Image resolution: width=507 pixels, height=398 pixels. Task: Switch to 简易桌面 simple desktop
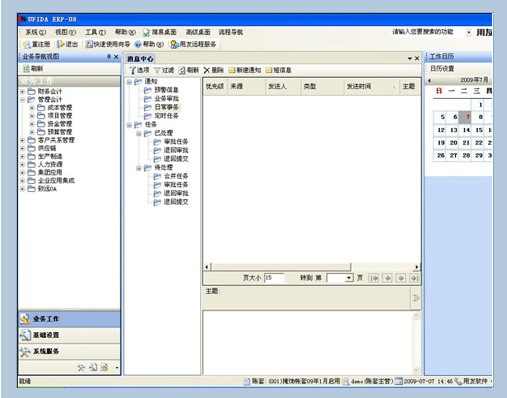(160, 32)
